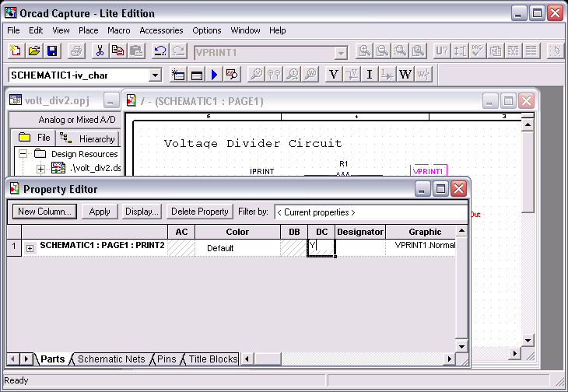This screenshot has height=392, width=568.
Task: Click the Zoom In magnifier icon
Action: point(363,51)
